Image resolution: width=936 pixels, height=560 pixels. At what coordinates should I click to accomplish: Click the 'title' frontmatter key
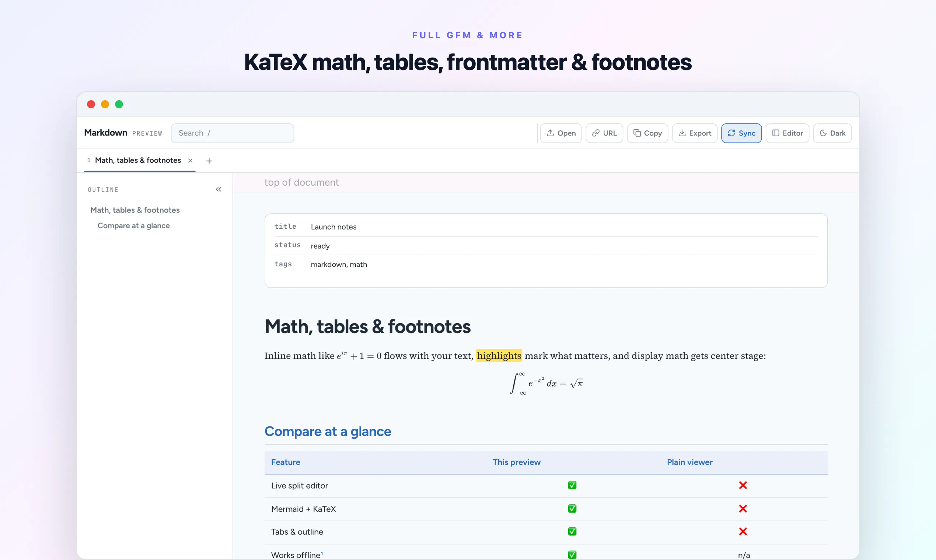(285, 227)
